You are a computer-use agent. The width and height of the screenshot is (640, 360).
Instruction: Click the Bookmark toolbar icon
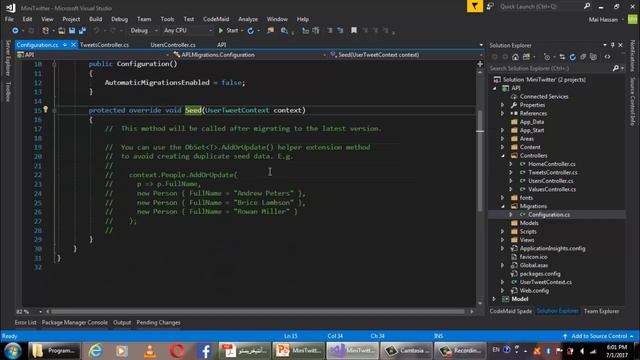point(354,31)
